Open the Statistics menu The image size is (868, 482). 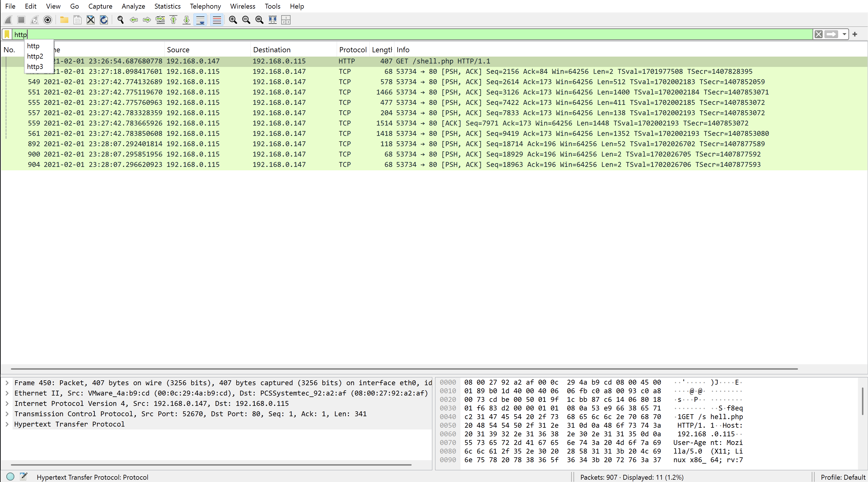167,6
